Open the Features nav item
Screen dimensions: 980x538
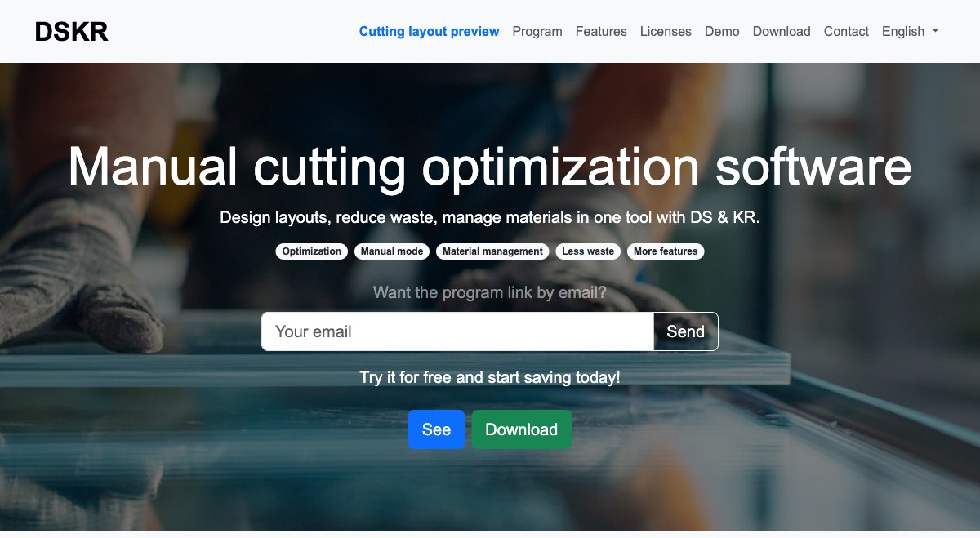601,31
